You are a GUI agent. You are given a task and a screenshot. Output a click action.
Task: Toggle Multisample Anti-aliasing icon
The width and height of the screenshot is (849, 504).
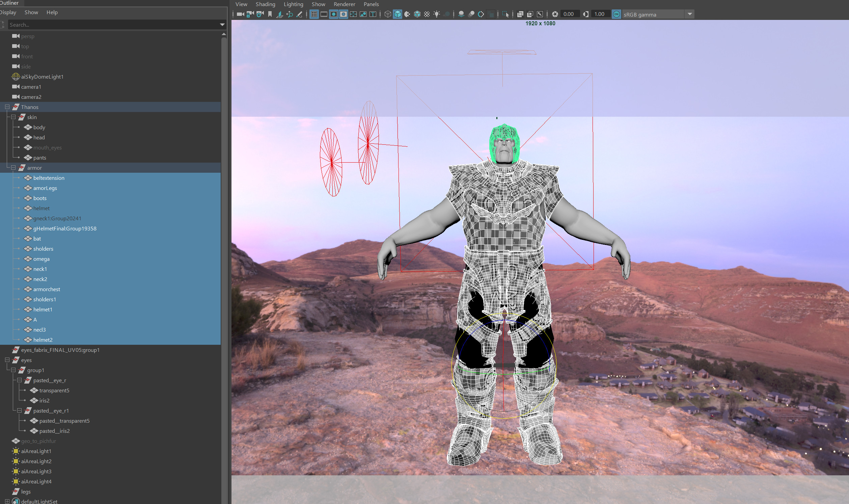click(x=481, y=14)
